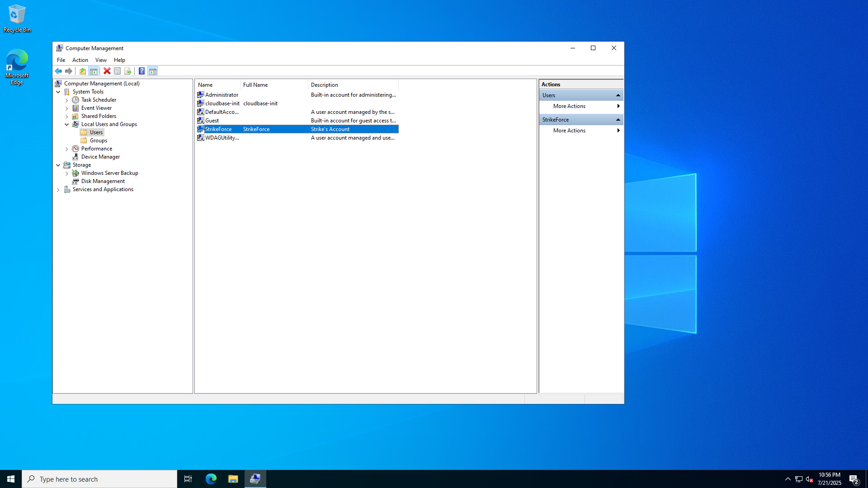
Task: Click the Up one level folder icon
Action: pyautogui.click(x=83, y=71)
